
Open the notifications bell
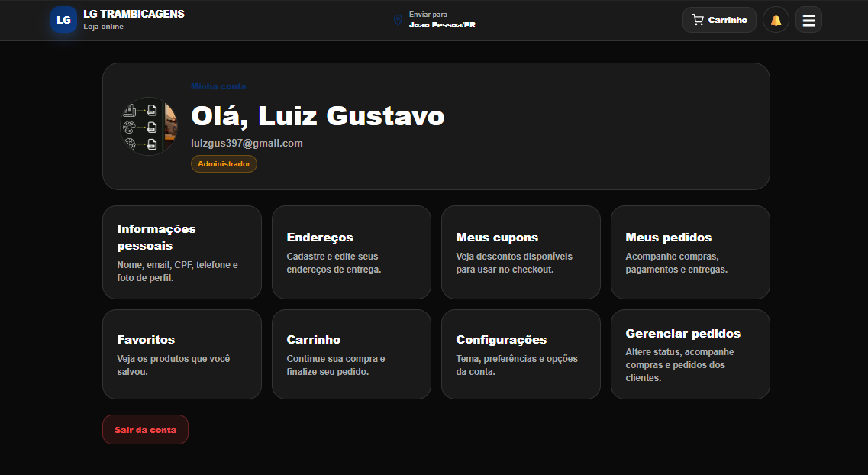[776, 20]
